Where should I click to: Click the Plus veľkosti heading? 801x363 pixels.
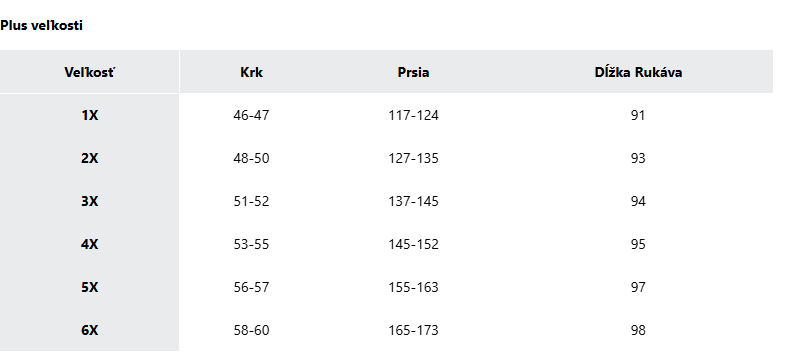pyautogui.click(x=41, y=25)
